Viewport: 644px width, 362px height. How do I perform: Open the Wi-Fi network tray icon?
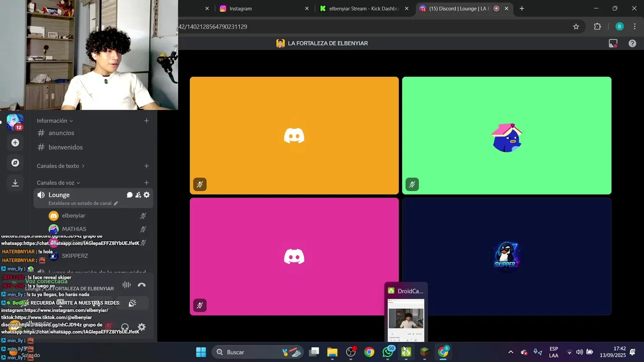[x=570, y=352]
